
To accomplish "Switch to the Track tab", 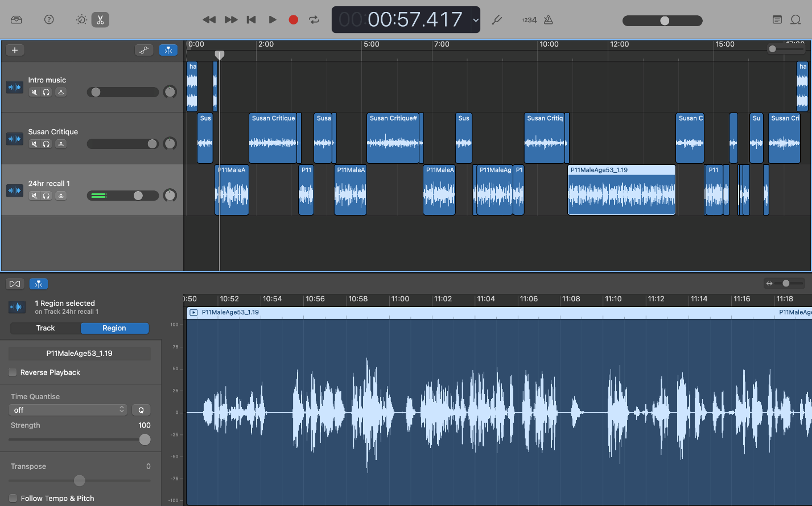I will (45, 328).
